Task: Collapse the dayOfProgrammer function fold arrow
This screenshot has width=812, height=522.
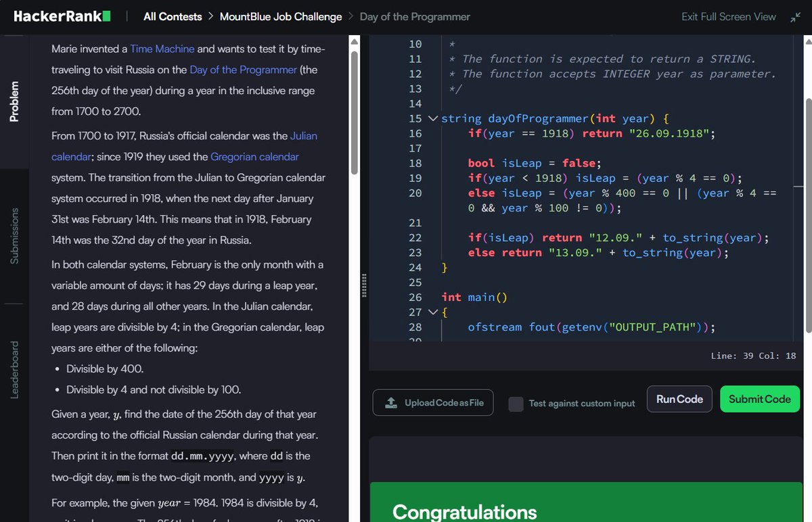Action: (433, 118)
